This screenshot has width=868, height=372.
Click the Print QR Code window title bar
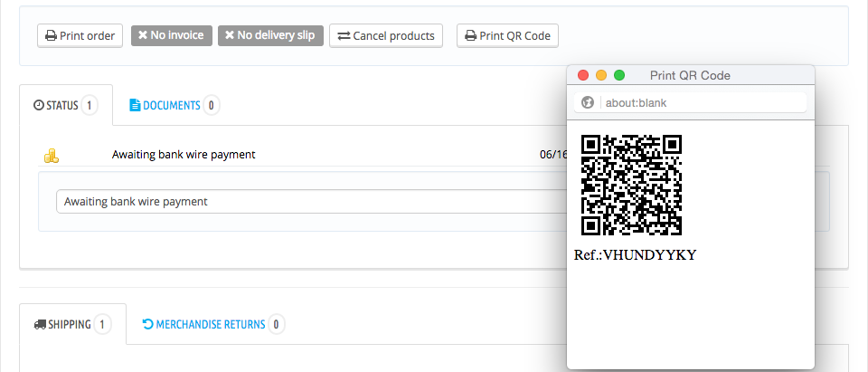point(714,75)
